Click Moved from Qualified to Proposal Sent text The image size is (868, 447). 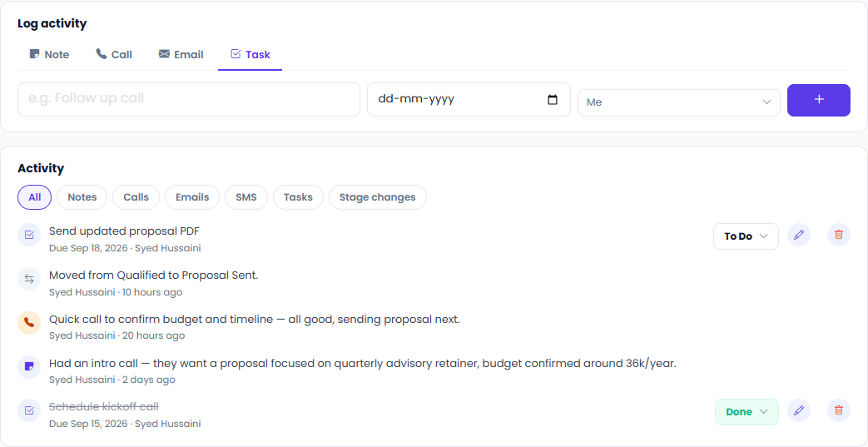coord(154,275)
